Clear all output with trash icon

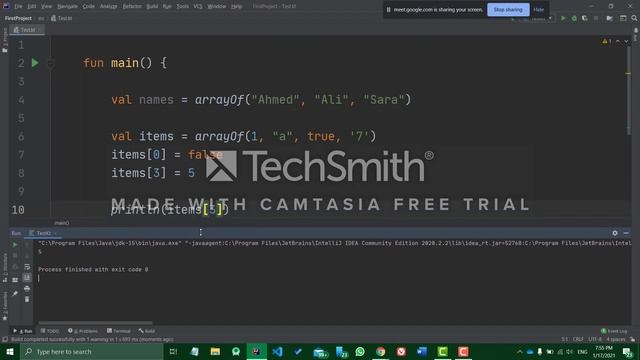tap(27, 299)
